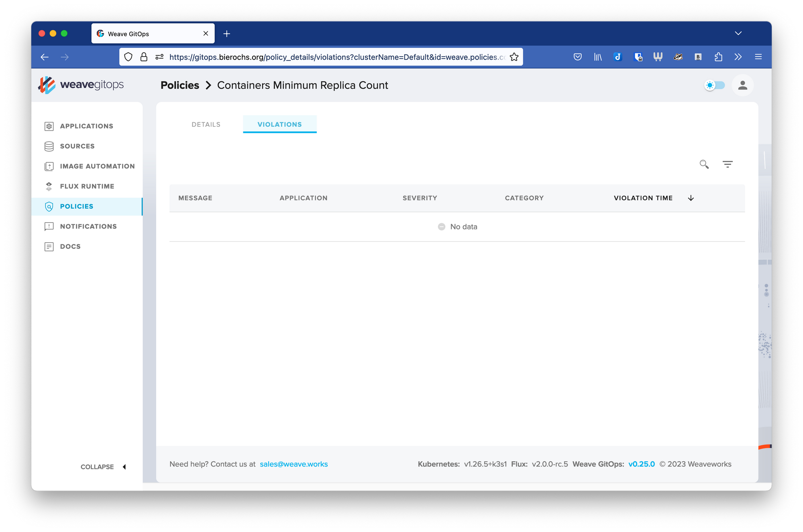The image size is (803, 532).
Task: Select the Violations tab
Action: pos(279,124)
